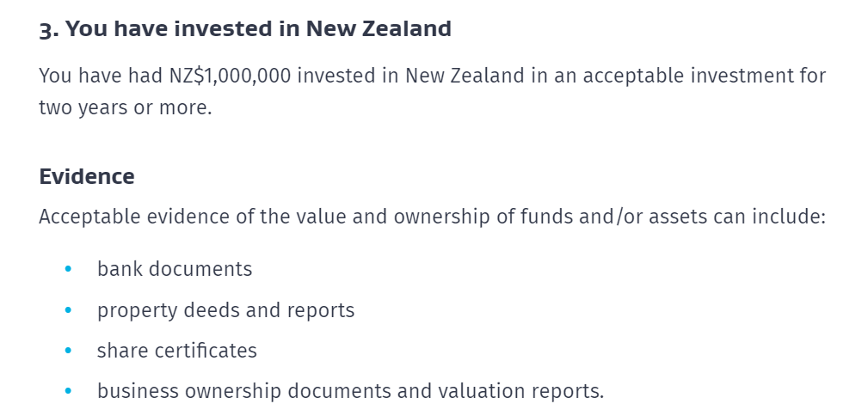The height and width of the screenshot is (416, 868).
Task: Select the 'bank documents' list item
Action: coord(175,269)
